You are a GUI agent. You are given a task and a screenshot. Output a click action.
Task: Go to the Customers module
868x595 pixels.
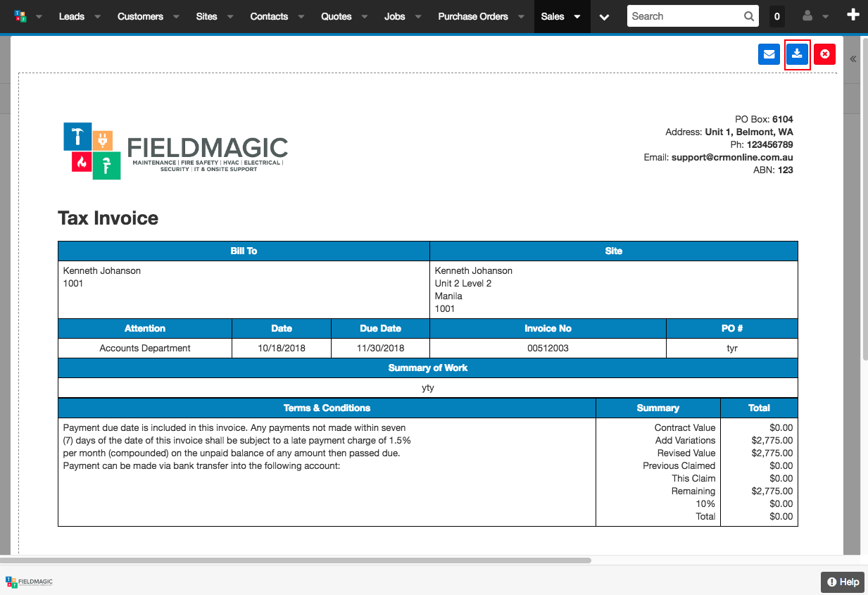(140, 16)
